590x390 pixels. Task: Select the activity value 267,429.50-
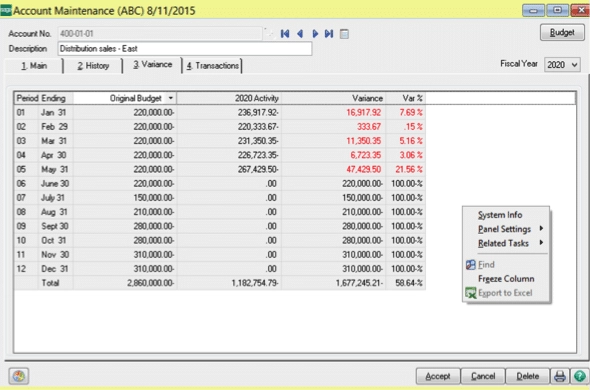[x=258, y=169]
